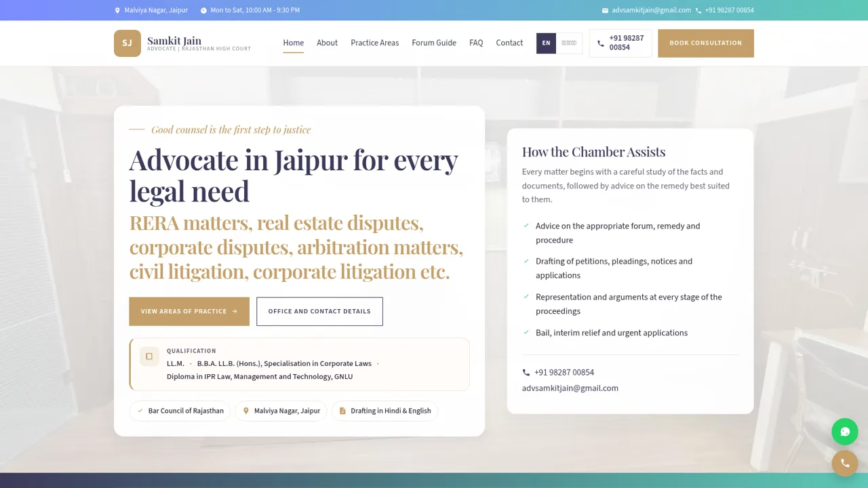Click the location pin icon in top bar
The width and height of the screenshot is (868, 488).
pyautogui.click(x=117, y=10)
